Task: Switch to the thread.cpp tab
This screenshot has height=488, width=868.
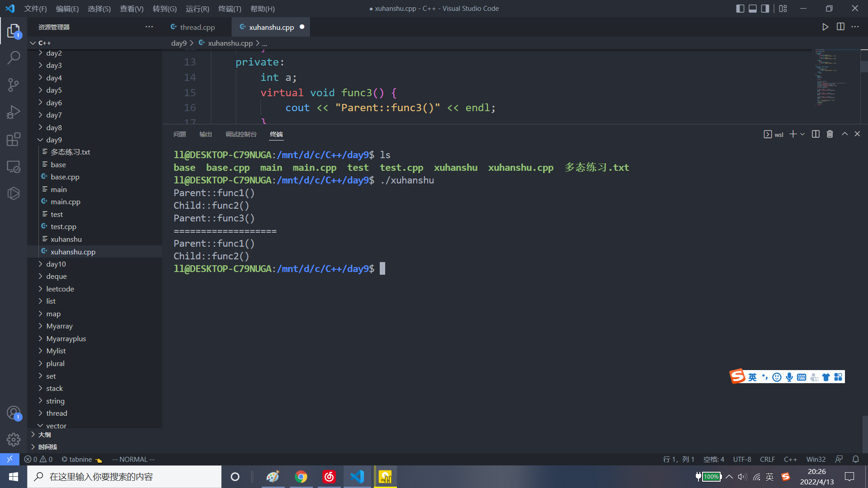Action: (197, 27)
